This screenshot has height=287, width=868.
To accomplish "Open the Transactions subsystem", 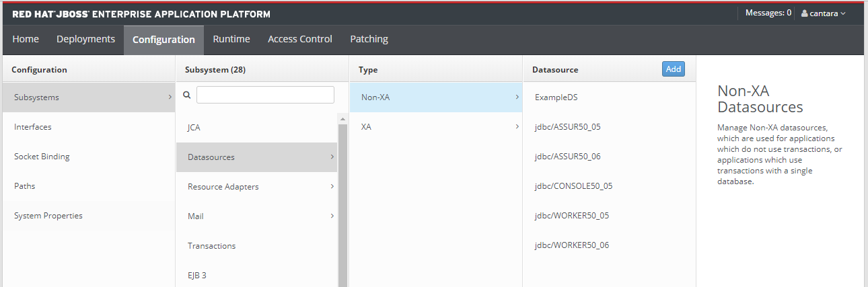I will click(x=211, y=246).
